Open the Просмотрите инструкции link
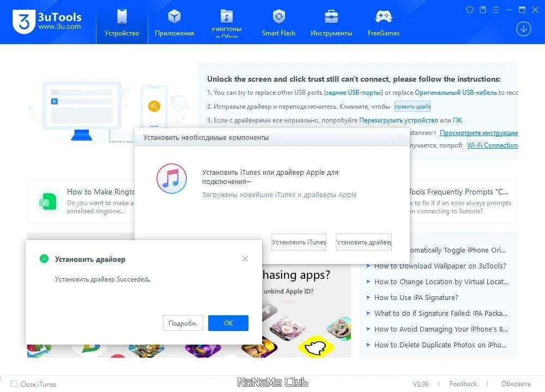The image size is (545, 392). (x=479, y=133)
